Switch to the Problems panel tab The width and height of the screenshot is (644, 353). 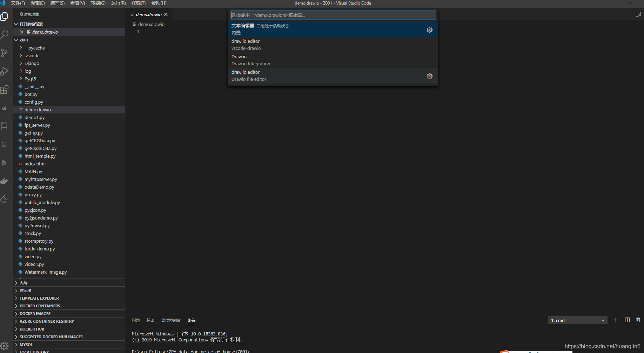[x=136, y=320]
